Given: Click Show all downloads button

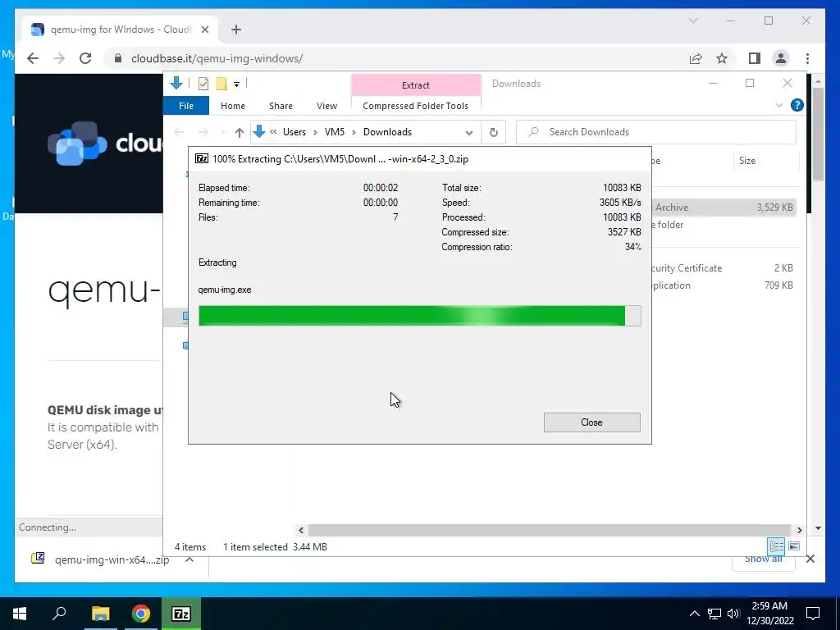Looking at the screenshot, I should tap(764, 559).
